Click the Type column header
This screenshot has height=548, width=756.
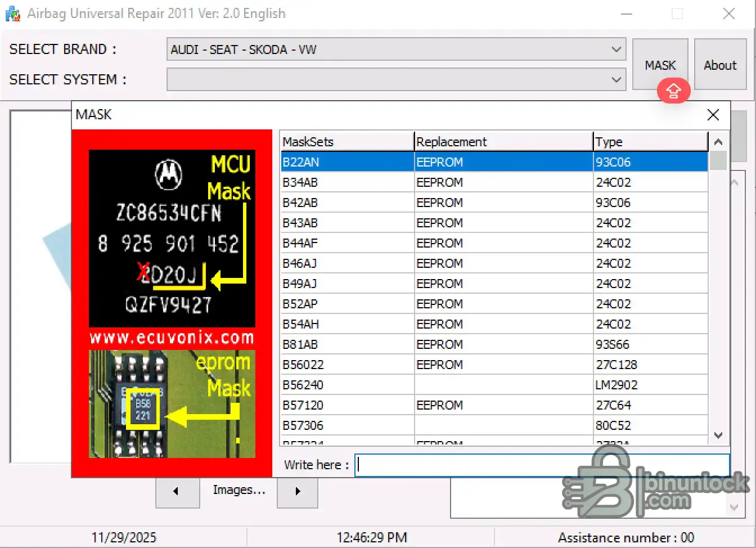(651, 142)
